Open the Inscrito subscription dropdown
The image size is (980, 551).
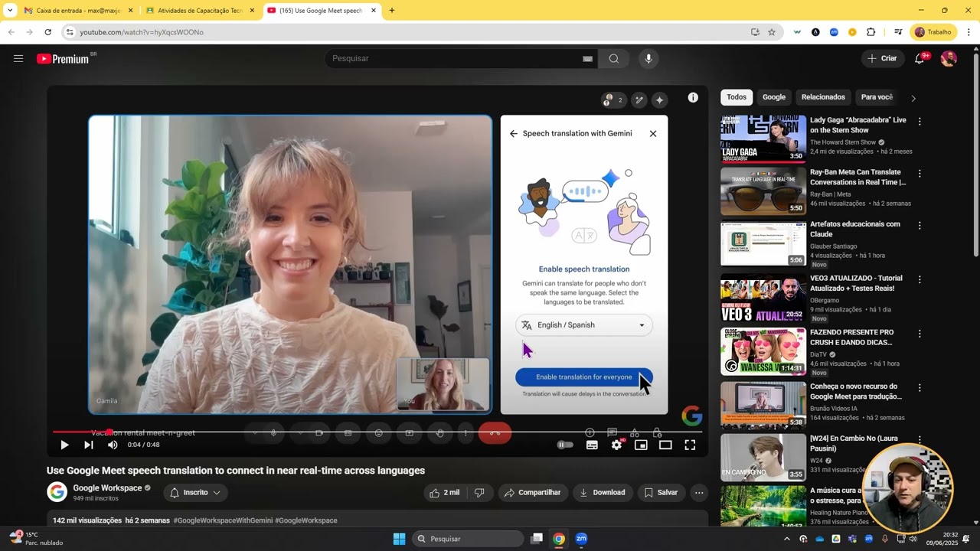point(195,493)
